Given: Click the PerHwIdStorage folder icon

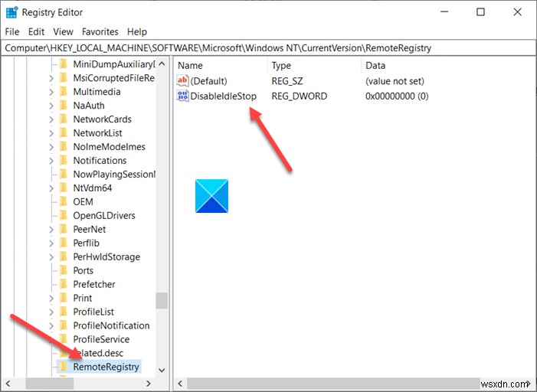Looking at the screenshot, I should pyautogui.click(x=63, y=256).
